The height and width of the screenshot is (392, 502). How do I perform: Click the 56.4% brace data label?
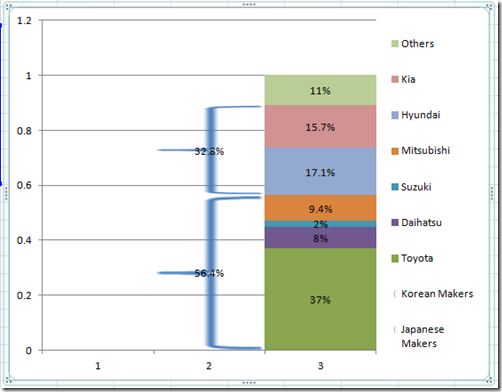[x=209, y=273]
